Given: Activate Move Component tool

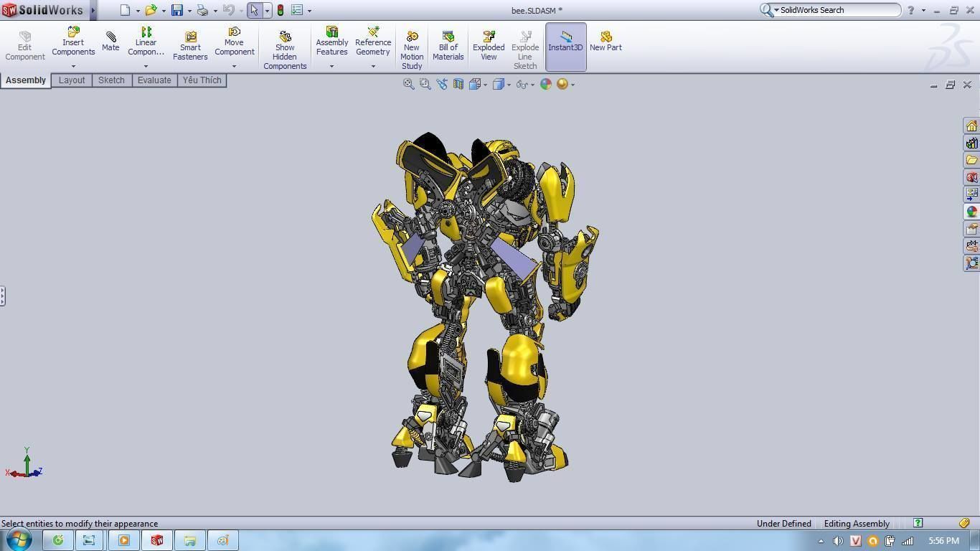Looking at the screenshot, I should click(235, 42).
